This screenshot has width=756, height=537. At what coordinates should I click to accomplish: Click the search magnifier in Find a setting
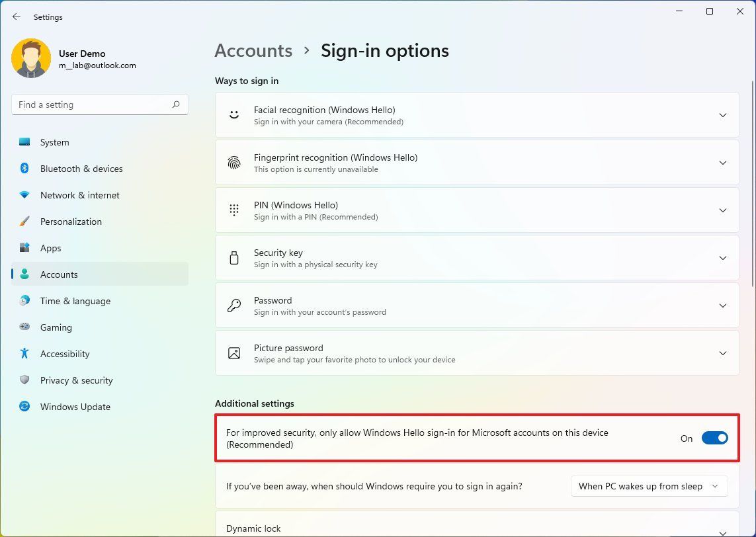tap(176, 104)
